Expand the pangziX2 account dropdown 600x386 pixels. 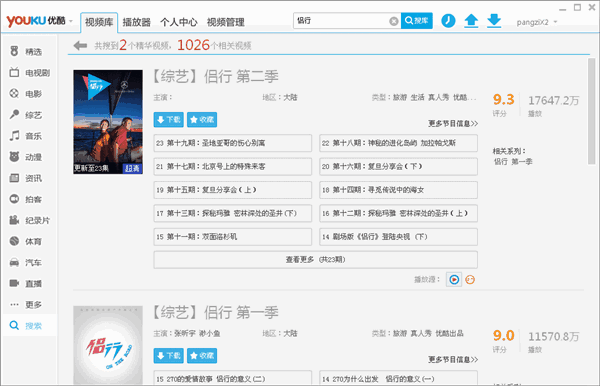[x=555, y=22]
